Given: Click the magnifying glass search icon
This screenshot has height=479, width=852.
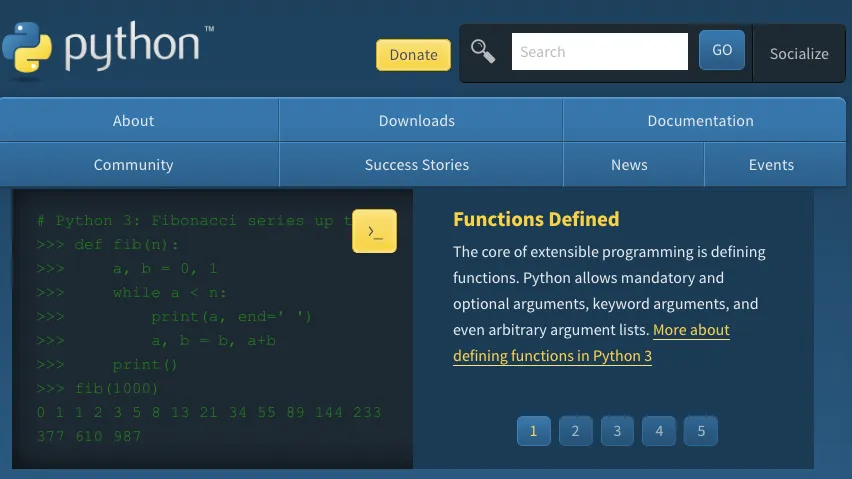Looking at the screenshot, I should [483, 51].
